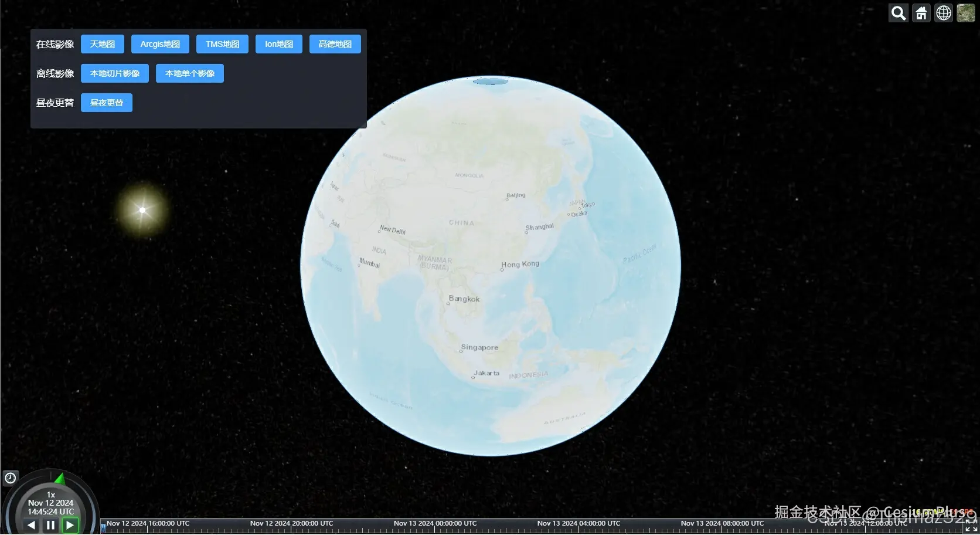
Task: Click the Hong Kong label on the globe
Action: [x=520, y=265]
